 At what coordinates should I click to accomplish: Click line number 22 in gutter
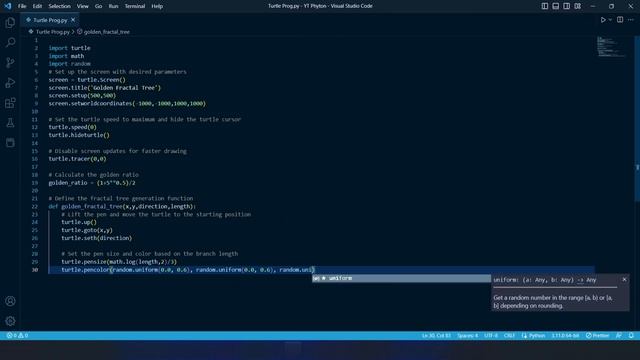pos(35,207)
